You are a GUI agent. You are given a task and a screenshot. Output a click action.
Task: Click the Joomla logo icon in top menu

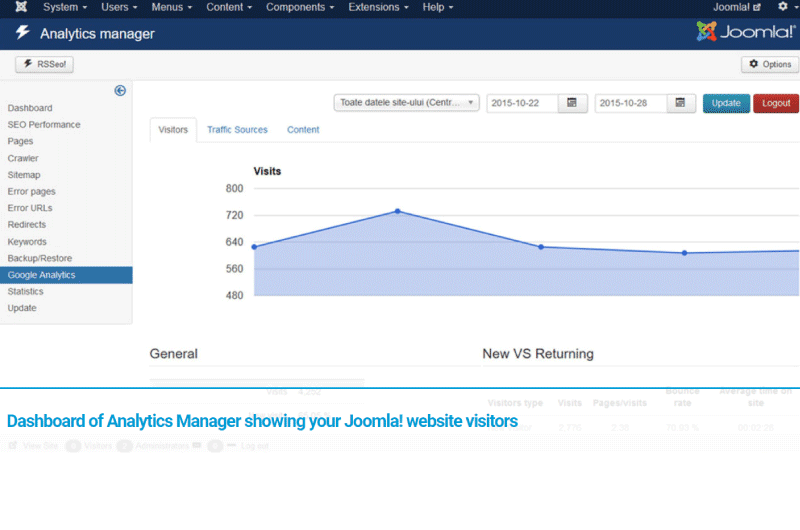click(21, 7)
